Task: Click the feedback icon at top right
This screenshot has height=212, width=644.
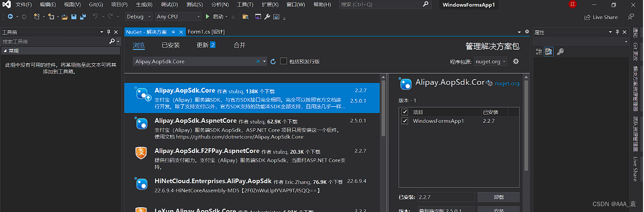Action: pos(631,17)
